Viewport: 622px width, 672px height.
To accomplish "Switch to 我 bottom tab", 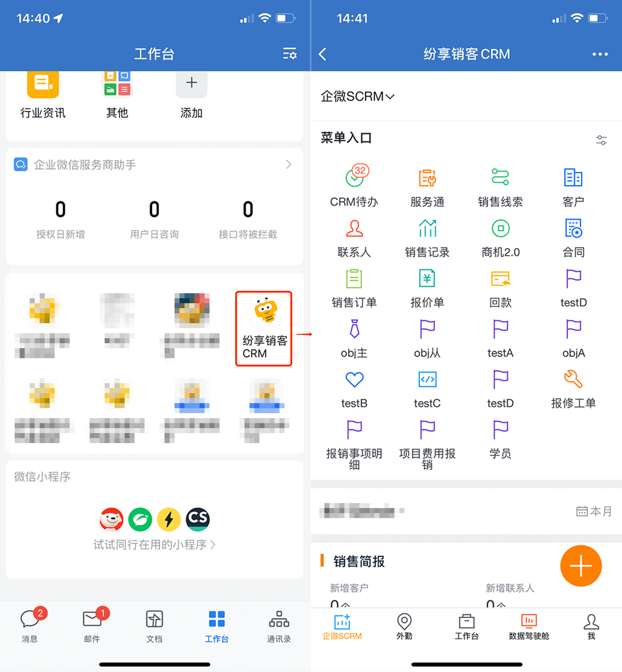I will (591, 626).
